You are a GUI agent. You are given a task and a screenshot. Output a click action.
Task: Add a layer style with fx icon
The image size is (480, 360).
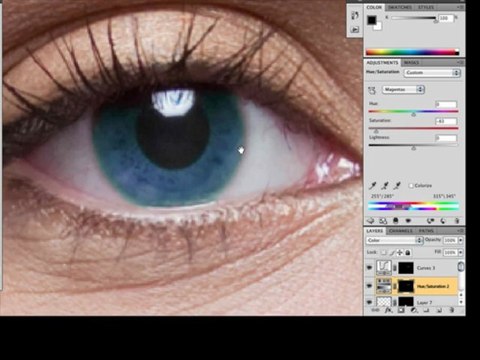click(388, 310)
